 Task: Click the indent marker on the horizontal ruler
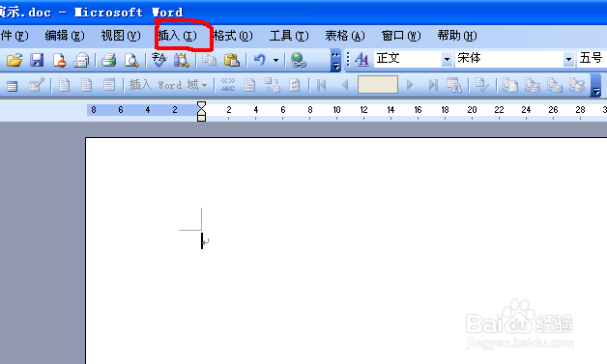201,111
